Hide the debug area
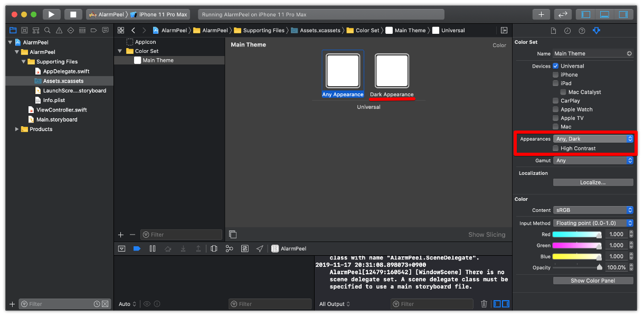The height and width of the screenshot is (316, 644). (122, 248)
